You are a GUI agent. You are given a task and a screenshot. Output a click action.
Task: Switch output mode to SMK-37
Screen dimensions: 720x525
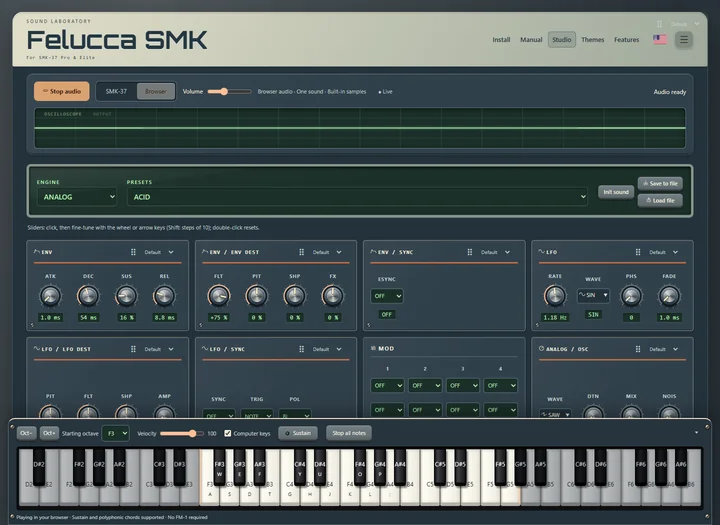pyautogui.click(x=116, y=91)
